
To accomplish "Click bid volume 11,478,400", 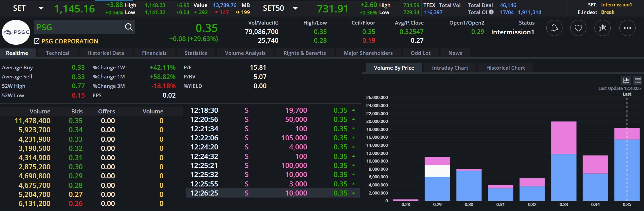I will pos(32,121).
